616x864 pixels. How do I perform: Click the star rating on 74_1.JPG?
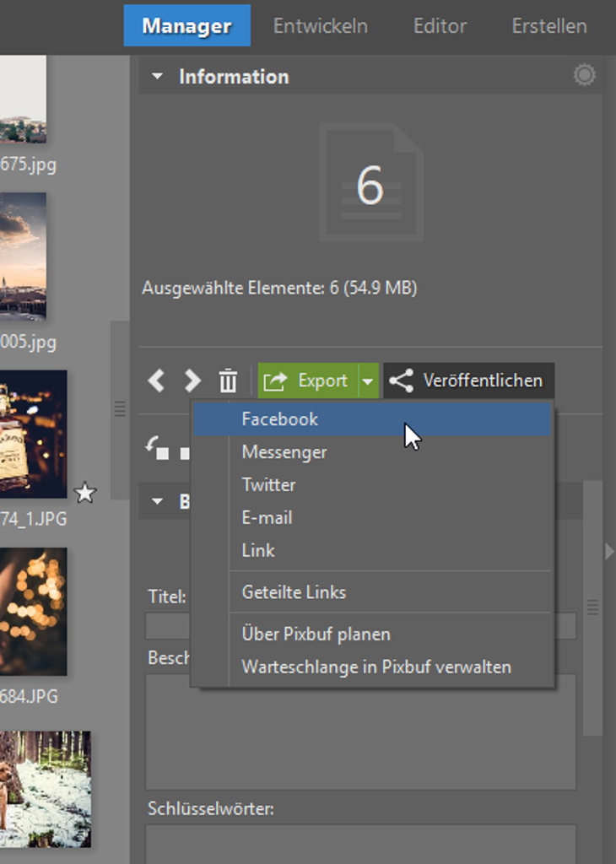tap(85, 493)
